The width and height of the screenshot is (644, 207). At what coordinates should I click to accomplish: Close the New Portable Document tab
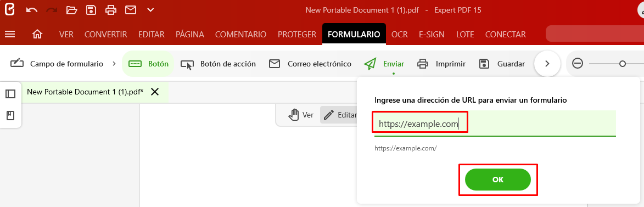(x=155, y=92)
